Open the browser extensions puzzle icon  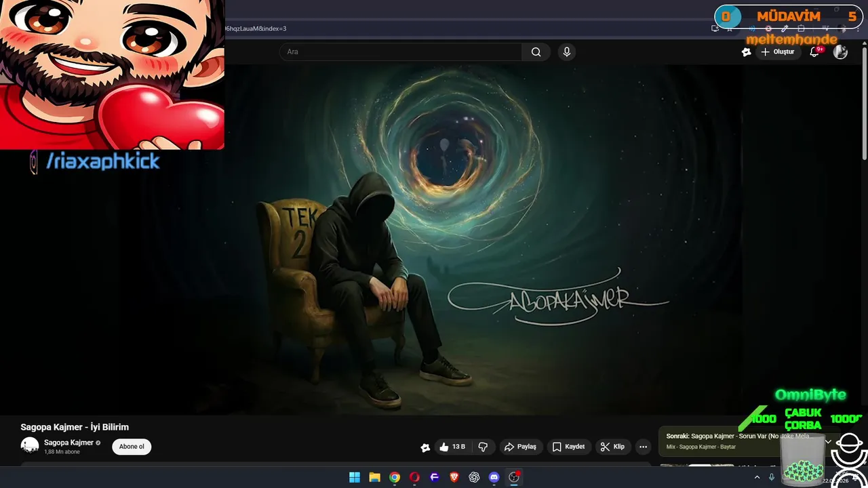click(801, 28)
